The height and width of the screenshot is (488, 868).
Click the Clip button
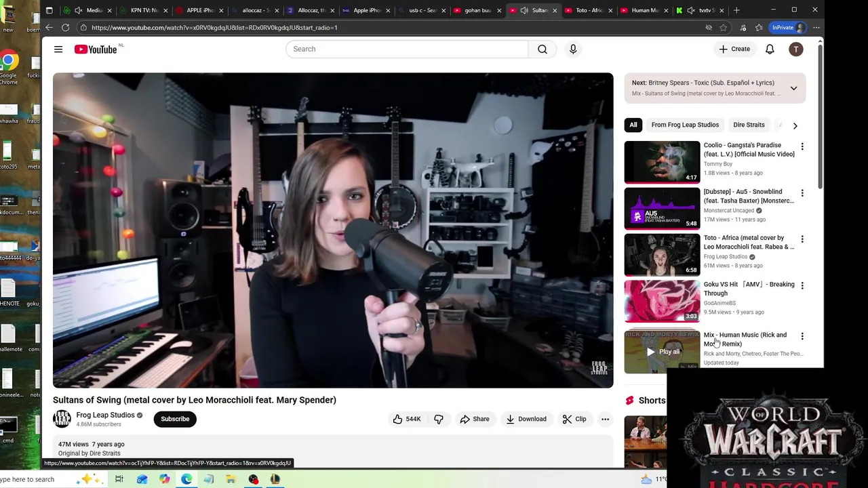coord(574,419)
